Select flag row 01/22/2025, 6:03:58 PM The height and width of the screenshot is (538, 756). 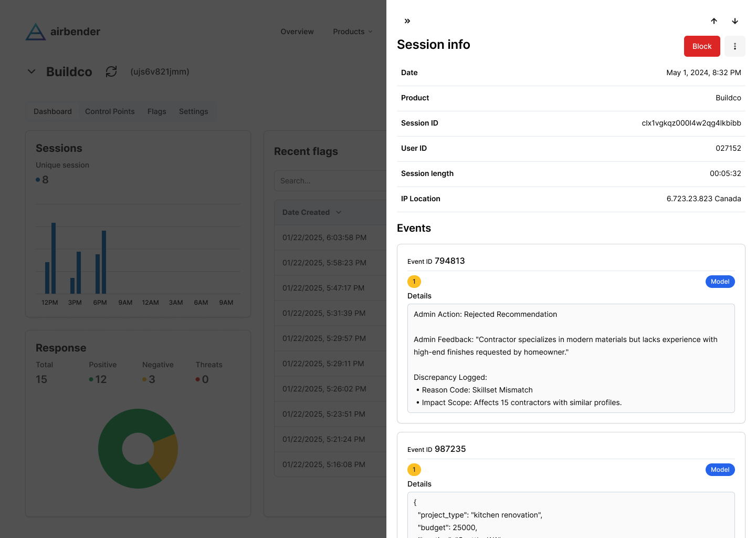point(330,237)
